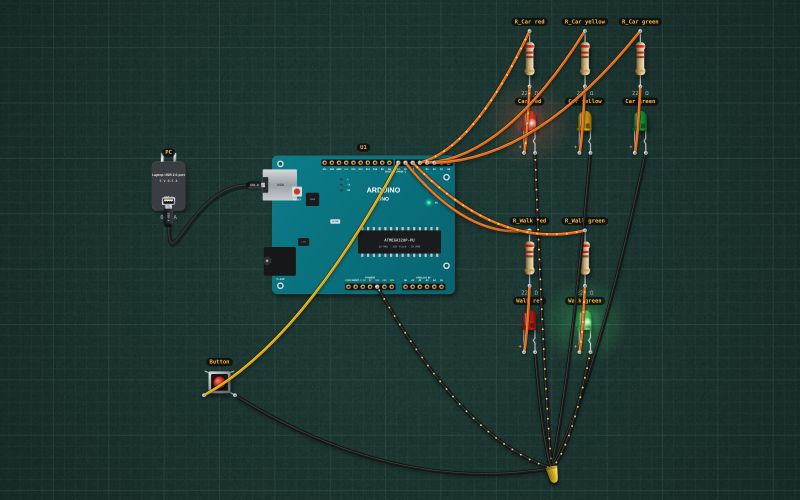Click the glowing Car red LED
Image resolution: width=800 pixels, height=500 pixels.
click(x=530, y=122)
